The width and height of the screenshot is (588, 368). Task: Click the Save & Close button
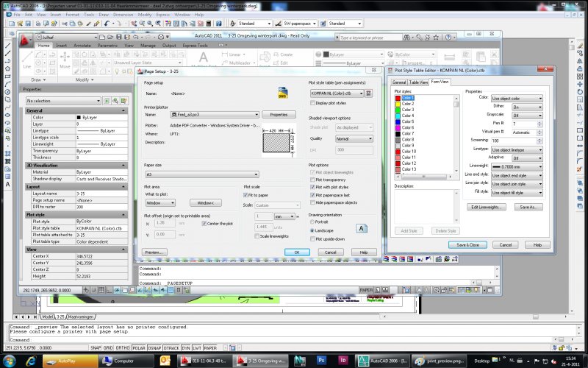pyautogui.click(x=467, y=244)
